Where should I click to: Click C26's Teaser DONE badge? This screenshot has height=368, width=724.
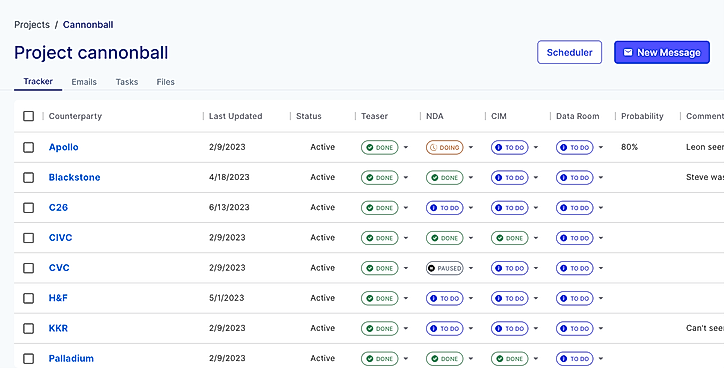pyautogui.click(x=379, y=208)
